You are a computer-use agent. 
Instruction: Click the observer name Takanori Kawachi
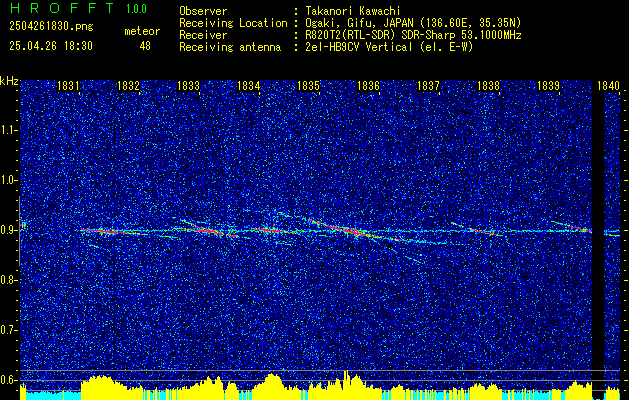coord(353,11)
